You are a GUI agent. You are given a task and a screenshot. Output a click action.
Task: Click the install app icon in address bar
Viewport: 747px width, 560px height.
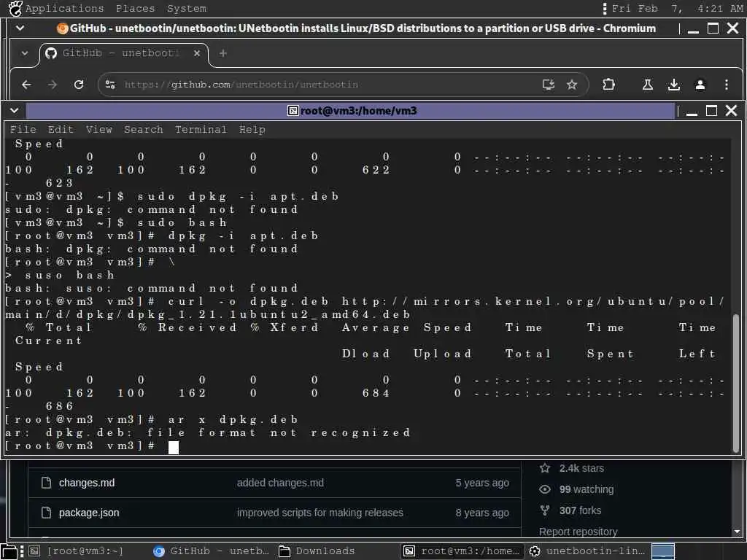(549, 85)
